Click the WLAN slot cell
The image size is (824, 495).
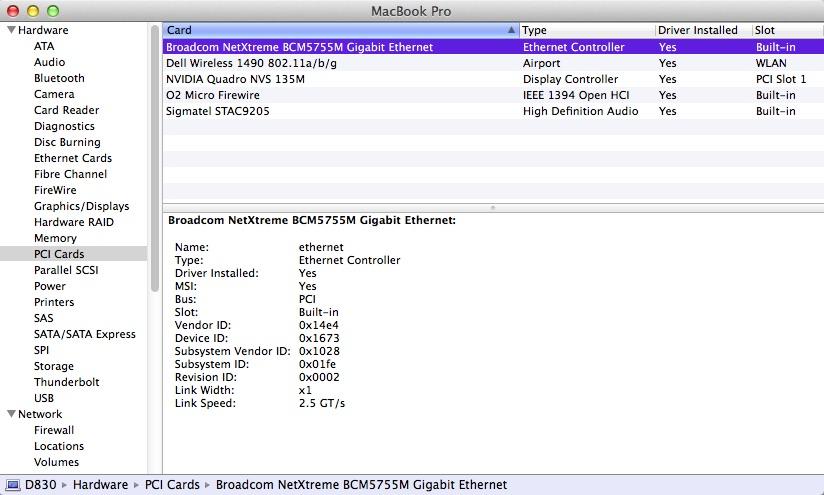(771, 63)
